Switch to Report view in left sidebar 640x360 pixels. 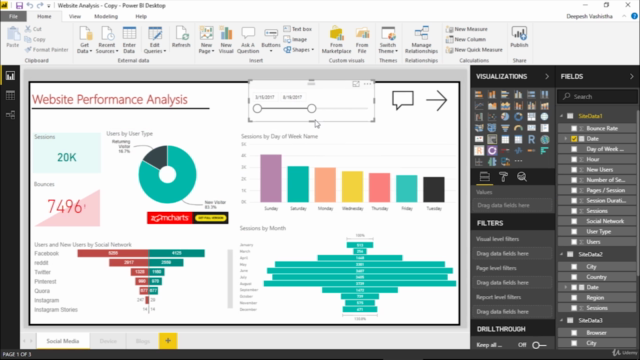tap(10, 76)
